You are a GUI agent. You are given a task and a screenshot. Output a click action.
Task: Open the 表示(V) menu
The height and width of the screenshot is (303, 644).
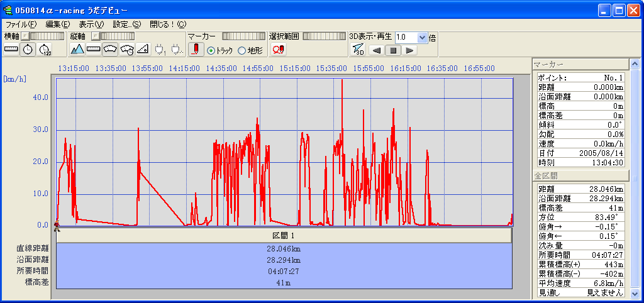tap(91, 25)
